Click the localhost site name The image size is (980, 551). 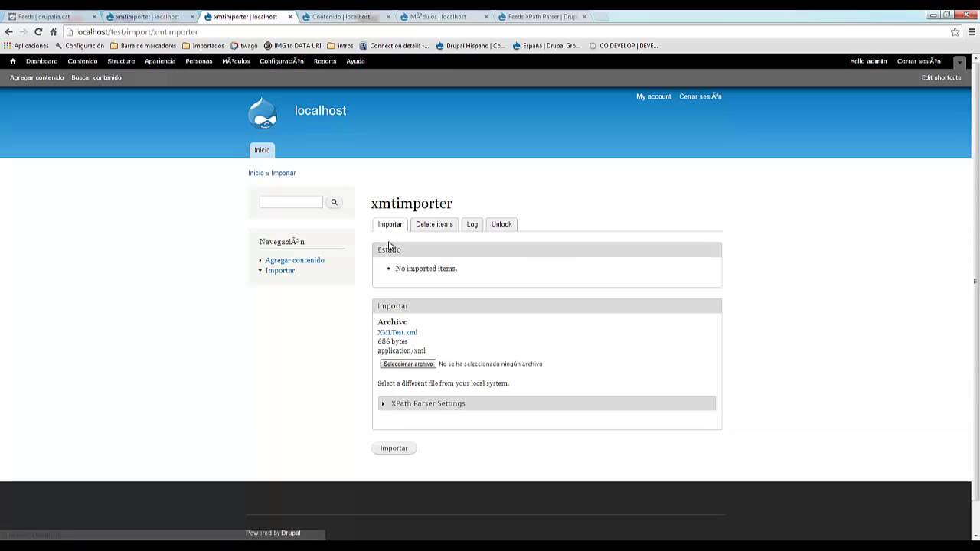(x=320, y=110)
